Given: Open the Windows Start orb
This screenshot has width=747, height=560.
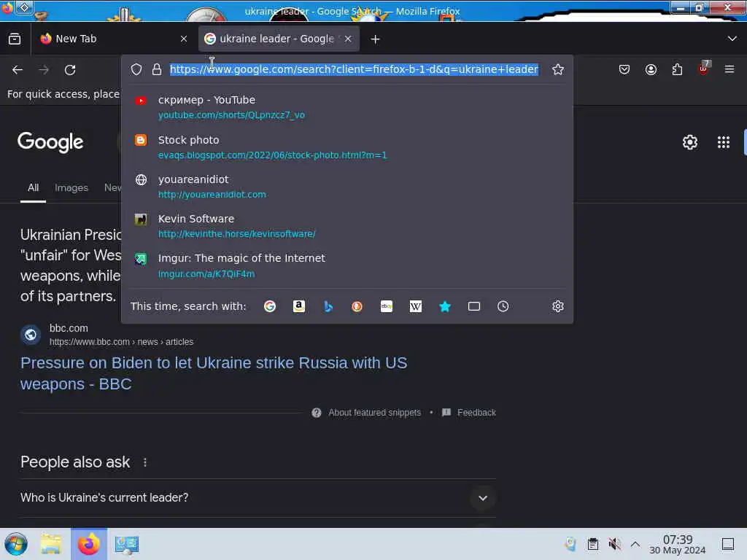Looking at the screenshot, I should 16,544.
